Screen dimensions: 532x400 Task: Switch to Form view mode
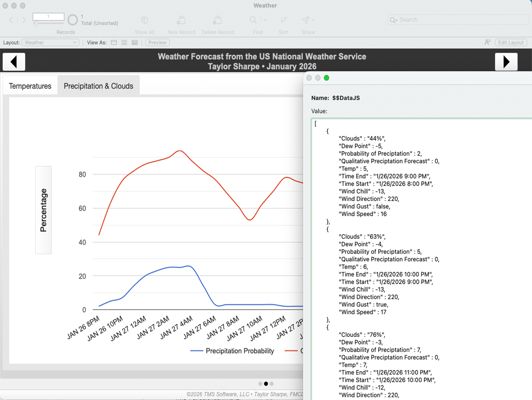(x=114, y=42)
